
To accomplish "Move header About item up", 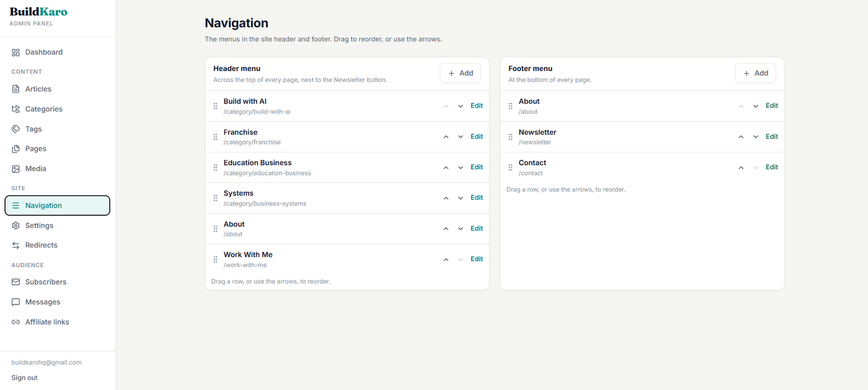I will pyautogui.click(x=446, y=229).
